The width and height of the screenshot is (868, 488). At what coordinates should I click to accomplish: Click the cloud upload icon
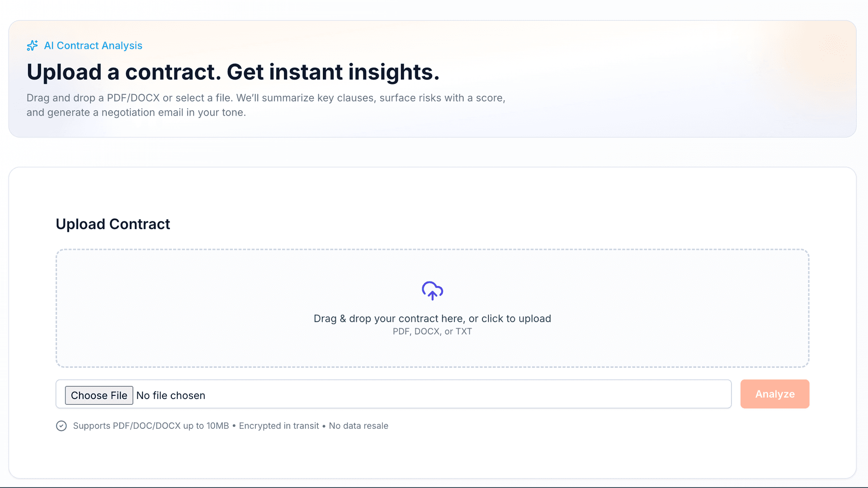click(432, 291)
